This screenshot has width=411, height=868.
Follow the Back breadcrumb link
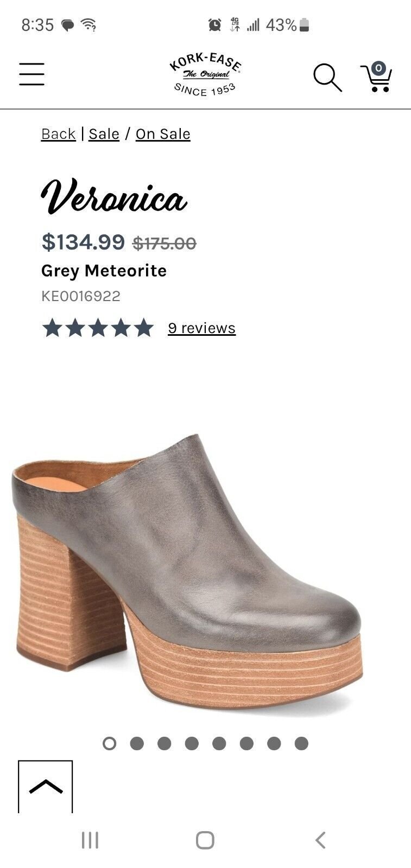[58, 134]
